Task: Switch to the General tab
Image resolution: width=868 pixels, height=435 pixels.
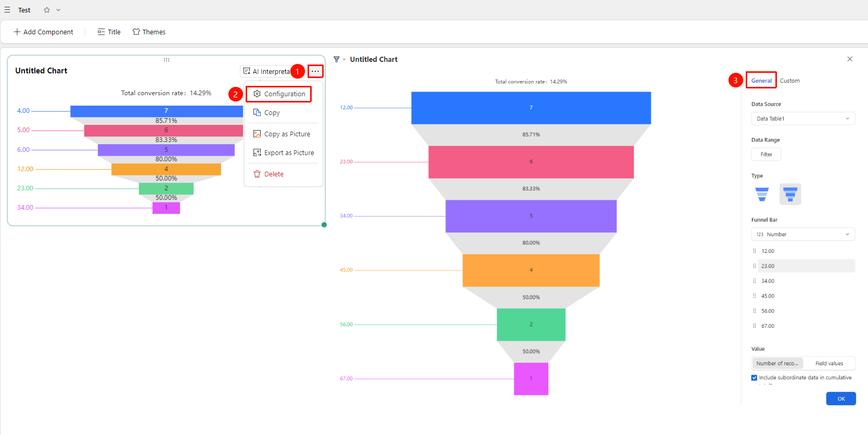Action: [761, 81]
